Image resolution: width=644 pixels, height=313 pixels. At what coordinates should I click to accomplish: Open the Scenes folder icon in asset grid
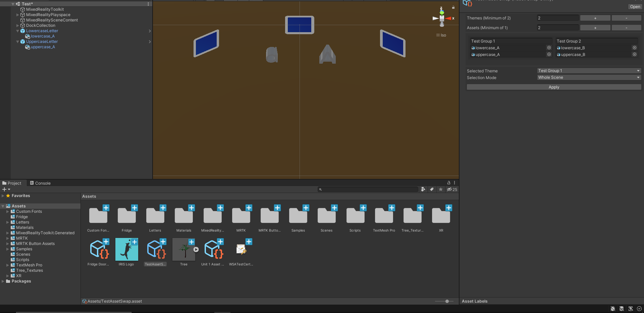(327, 216)
